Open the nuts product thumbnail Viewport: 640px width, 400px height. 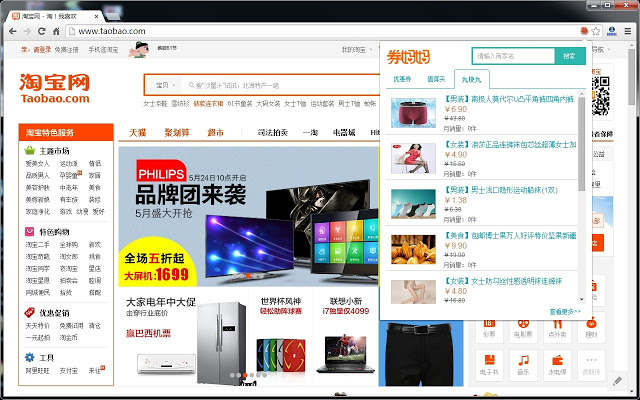413,249
